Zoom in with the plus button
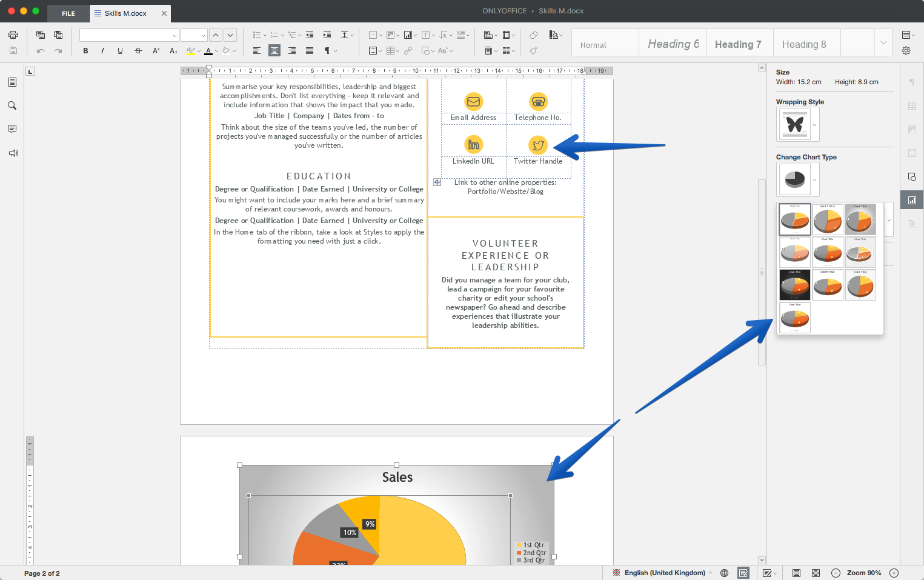The image size is (924, 580). [x=894, y=573]
